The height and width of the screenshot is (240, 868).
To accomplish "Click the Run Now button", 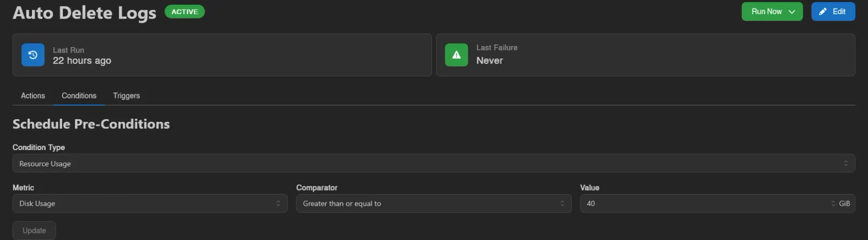I will 771,11.
